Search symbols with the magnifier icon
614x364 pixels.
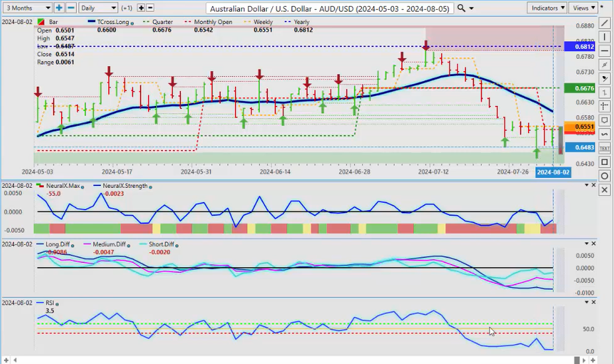point(470,8)
